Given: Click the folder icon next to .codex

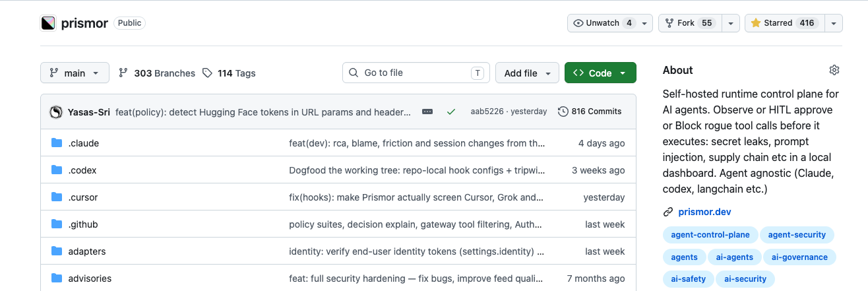Looking at the screenshot, I should click(x=57, y=170).
